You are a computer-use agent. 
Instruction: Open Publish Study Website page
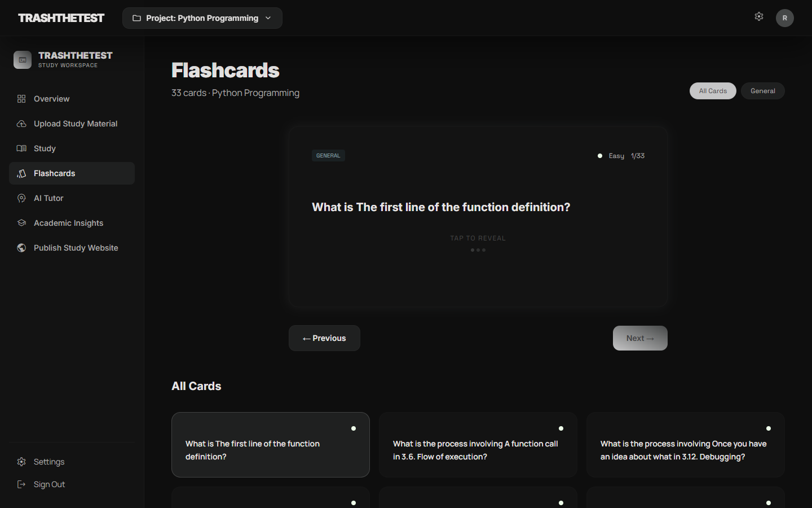click(x=72, y=248)
